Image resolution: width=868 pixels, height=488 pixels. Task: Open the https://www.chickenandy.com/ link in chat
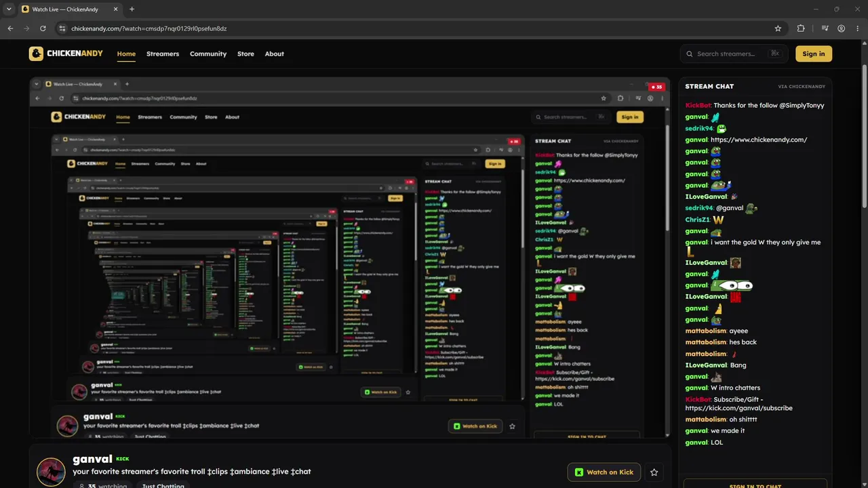click(x=759, y=140)
